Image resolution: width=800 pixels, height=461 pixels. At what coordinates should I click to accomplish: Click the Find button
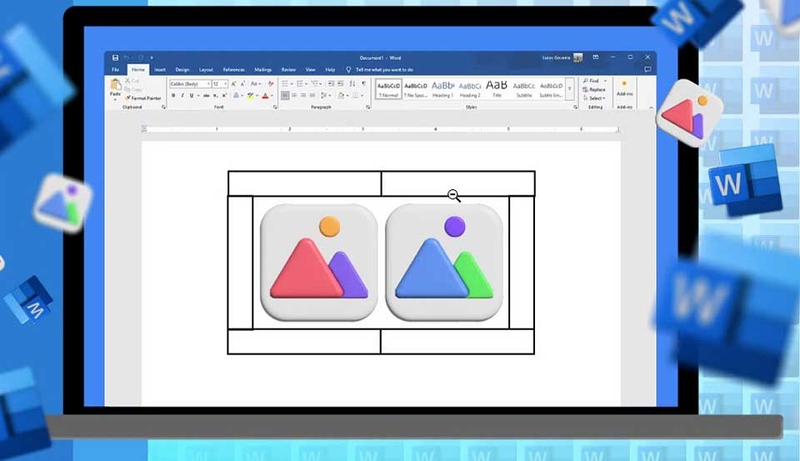coord(591,81)
